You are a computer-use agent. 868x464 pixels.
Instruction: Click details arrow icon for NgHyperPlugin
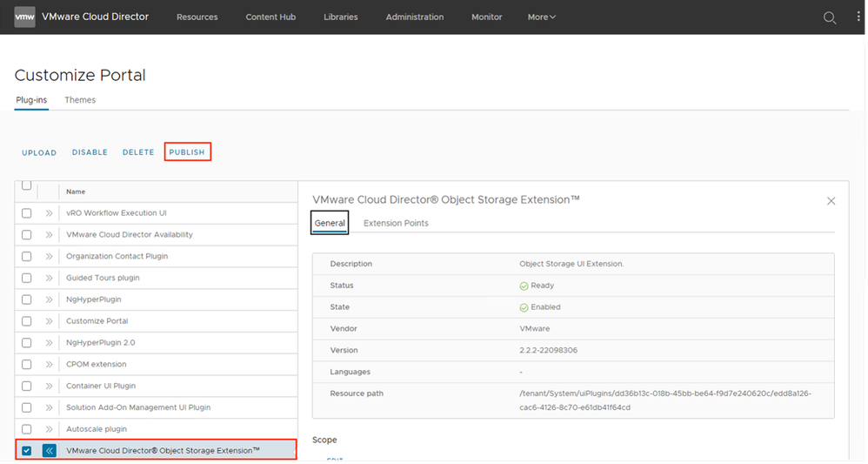pos(49,299)
